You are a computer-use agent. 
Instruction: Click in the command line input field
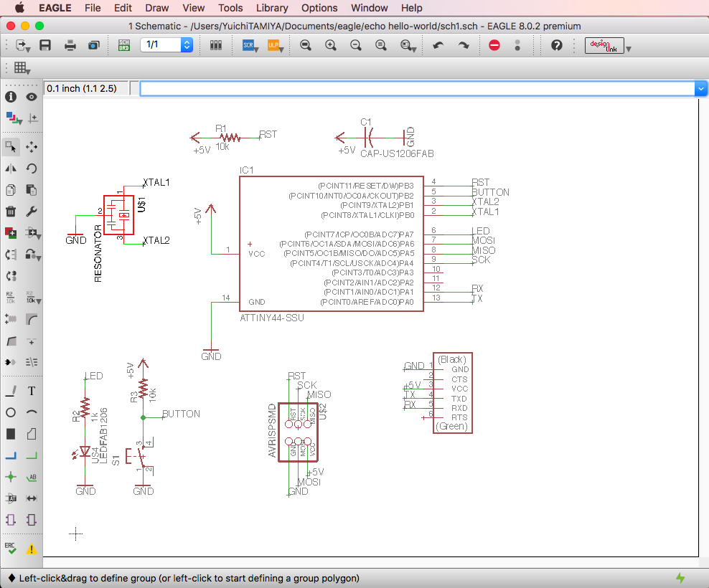(417, 89)
